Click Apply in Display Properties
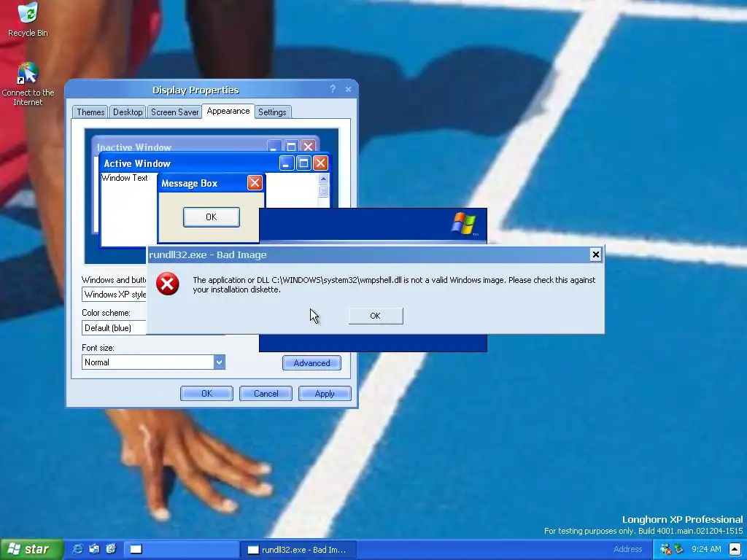The image size is (747, 560). pos(325,393)
